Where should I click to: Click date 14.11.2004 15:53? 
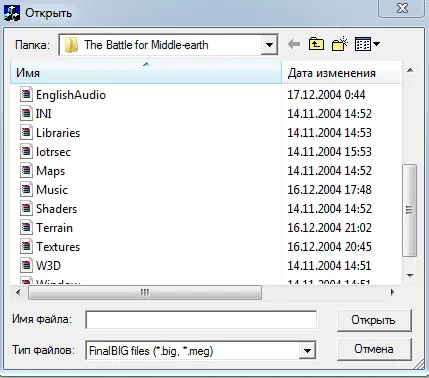tap(330, 152)
